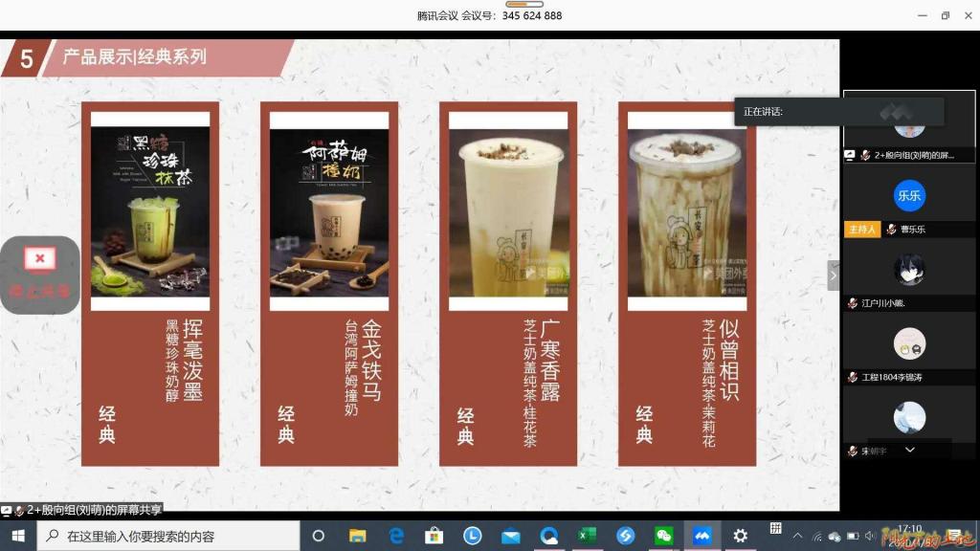
Task: Show hidden system tray icons
Action: point(797,536)
